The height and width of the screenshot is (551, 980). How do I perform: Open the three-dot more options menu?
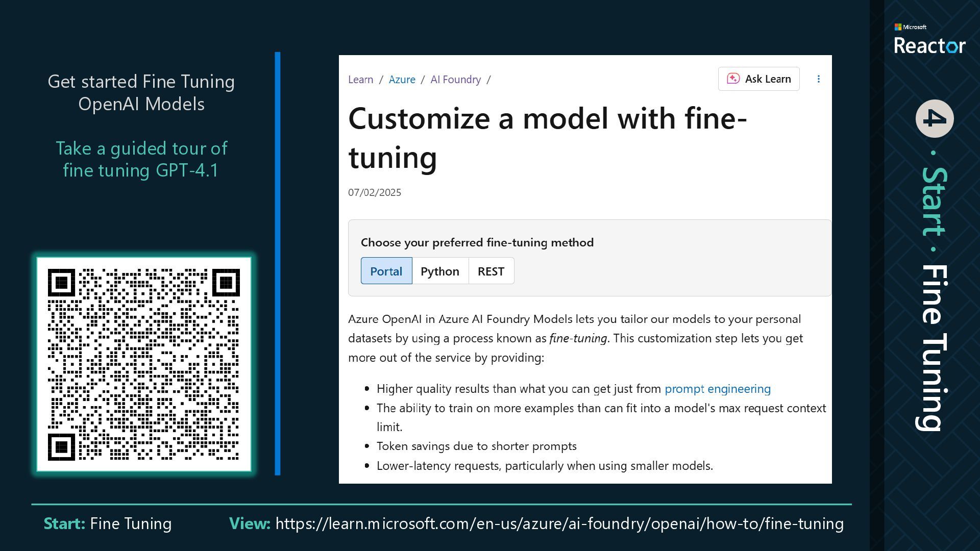click(818, 79)
